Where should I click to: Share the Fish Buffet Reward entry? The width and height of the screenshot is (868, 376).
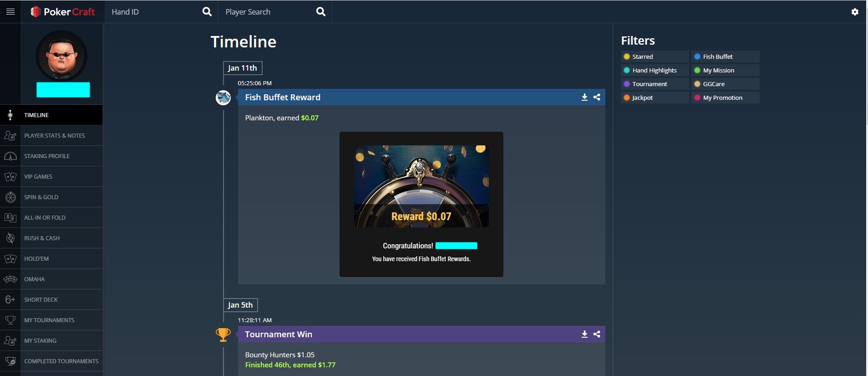tap(597, 97)
